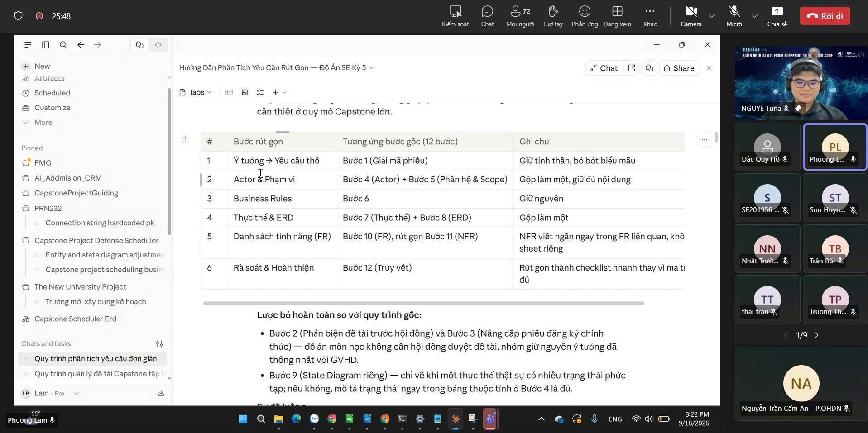Click the Chat button in document header
Screen dimensions: 868x433
(x=604, y=68)
